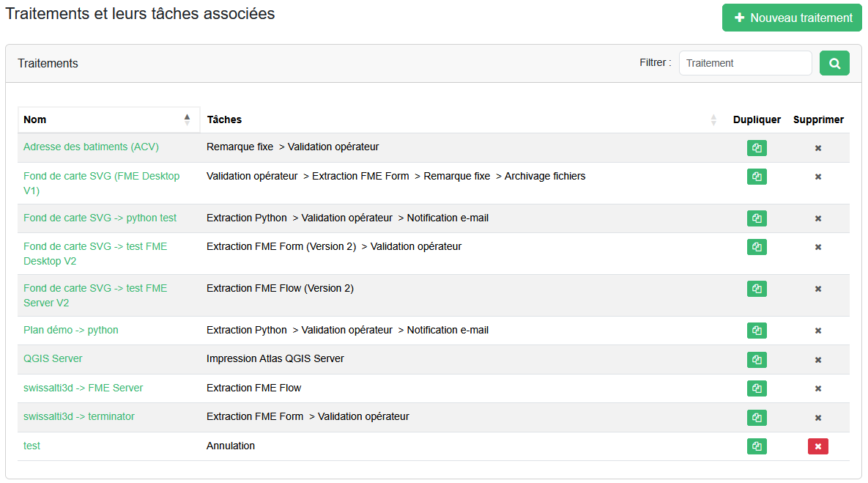Screen dimensions: 868x483
Task: Select the Dupliquer column header
Action: tap(757, 119)
